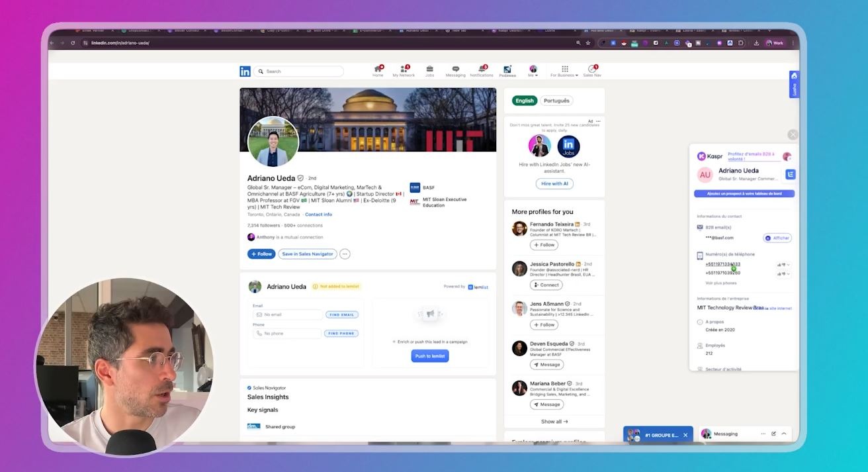868x472 pixels.
Task: Click Save in Sales Navigator button
Action: [308, 254]
